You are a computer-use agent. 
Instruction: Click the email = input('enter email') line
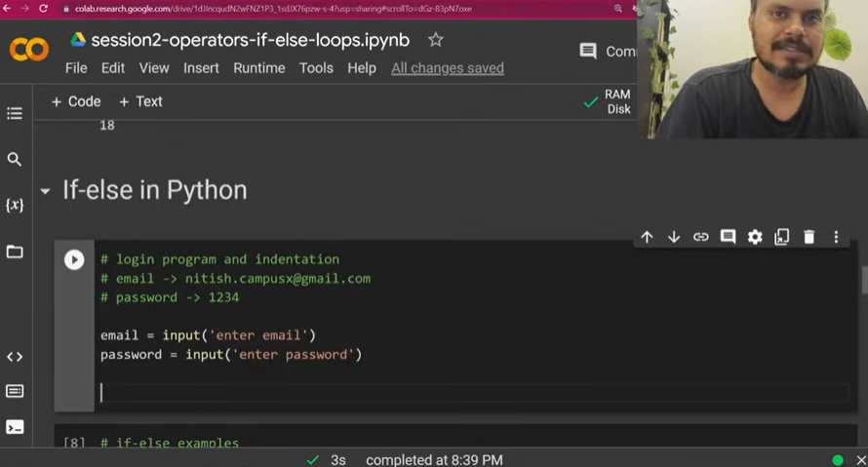tap(208, 335)
